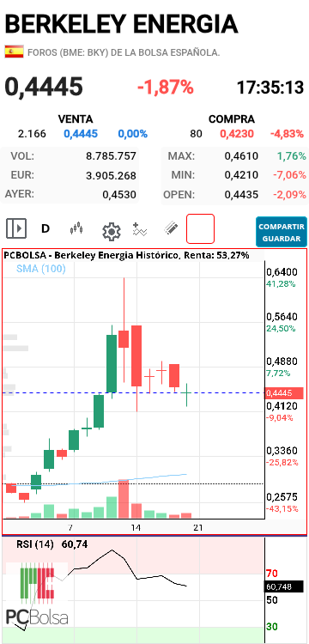Click the AYER value 0,4530
Image resolution: width=309 pixels, height=644 pixels.
119,195
